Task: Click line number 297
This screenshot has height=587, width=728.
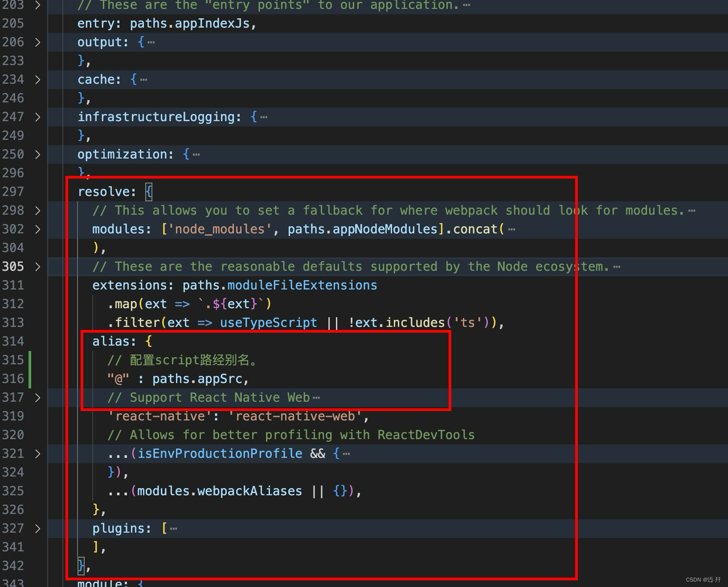Action: (13, 192)
